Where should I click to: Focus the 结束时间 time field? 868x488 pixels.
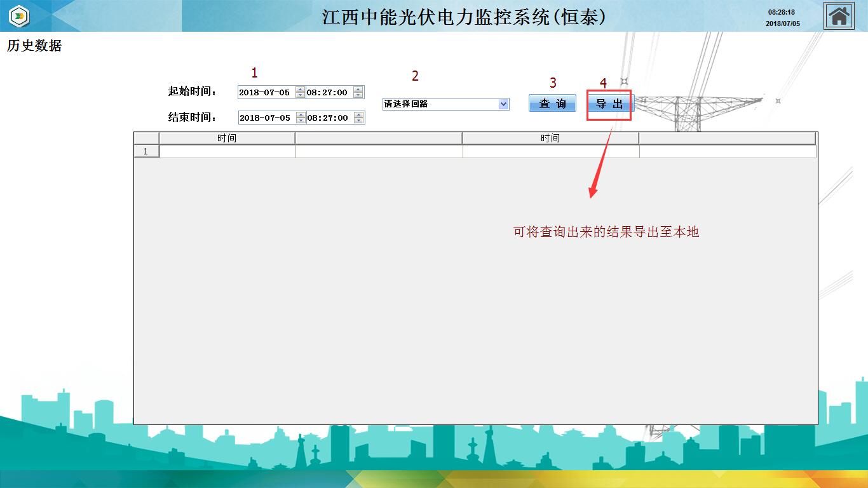click(x=328, y=118)
